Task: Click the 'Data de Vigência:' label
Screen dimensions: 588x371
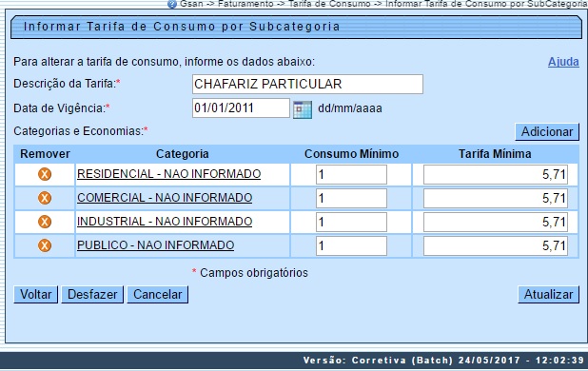Action: [59, 108]
